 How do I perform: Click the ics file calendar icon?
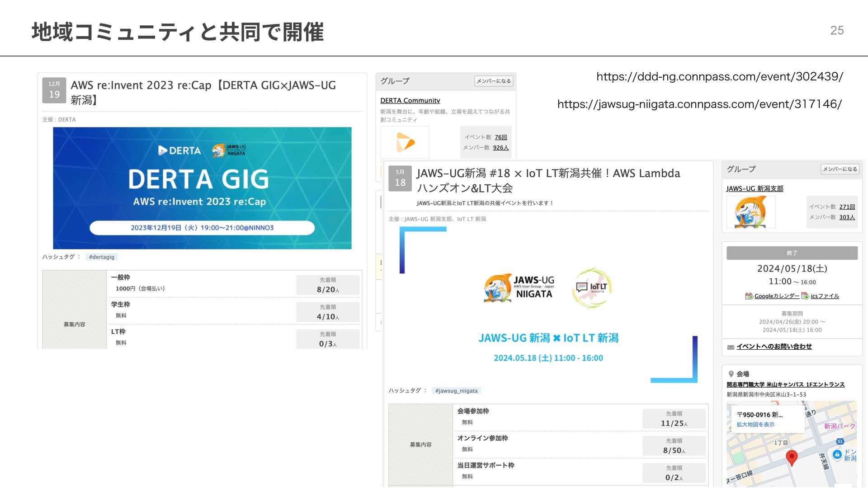tap(805, 296)
